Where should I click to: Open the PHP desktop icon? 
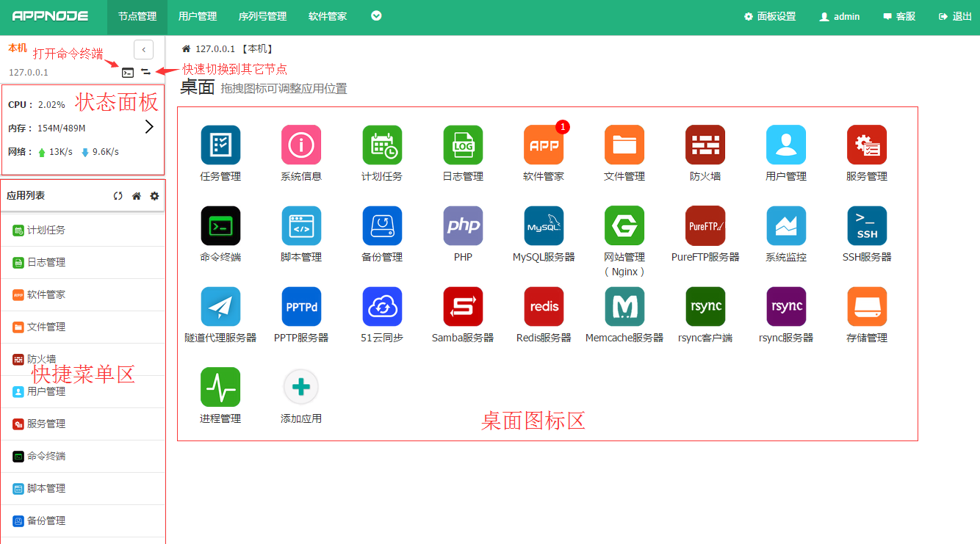[x=463, y=225]
